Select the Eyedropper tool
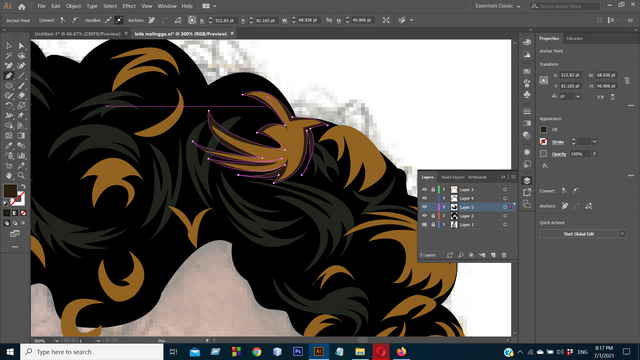Image resolution: width=640 pixels, height=360 pixels. (x=9, y=145)
